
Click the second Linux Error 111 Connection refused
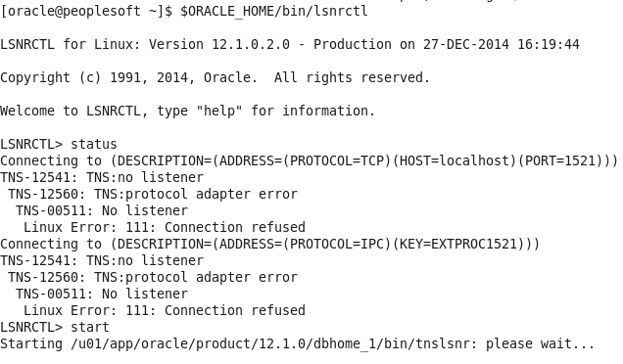click(165, 310)
